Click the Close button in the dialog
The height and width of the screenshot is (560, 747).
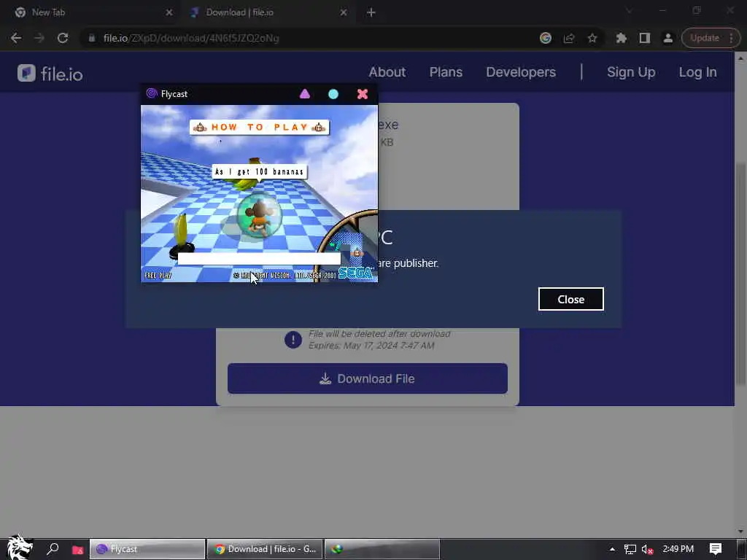(570, 299)
